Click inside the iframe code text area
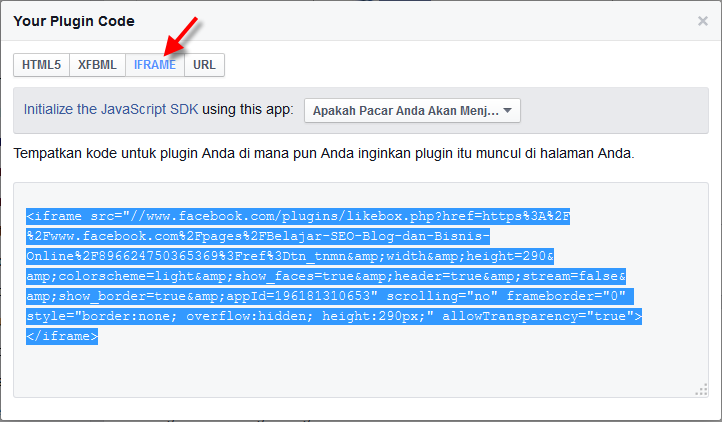The width and height of the screenshot is (722, 422). 361,290
